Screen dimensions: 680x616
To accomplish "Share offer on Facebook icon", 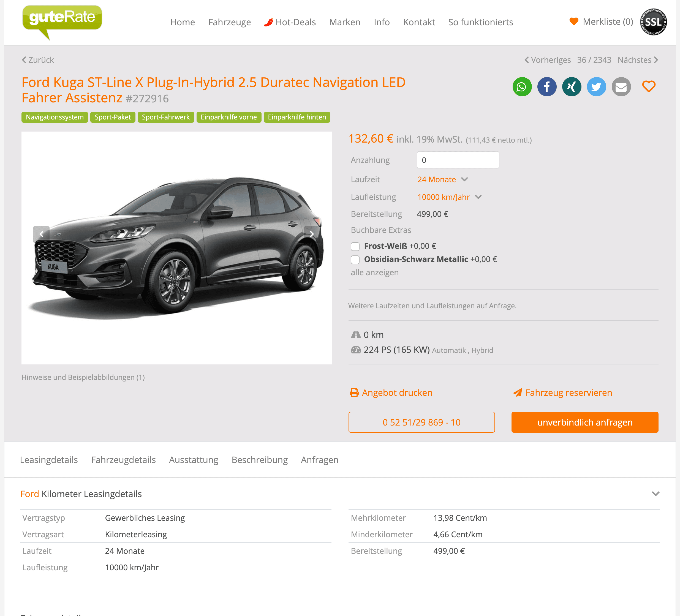I will click(x=547, y=87).
